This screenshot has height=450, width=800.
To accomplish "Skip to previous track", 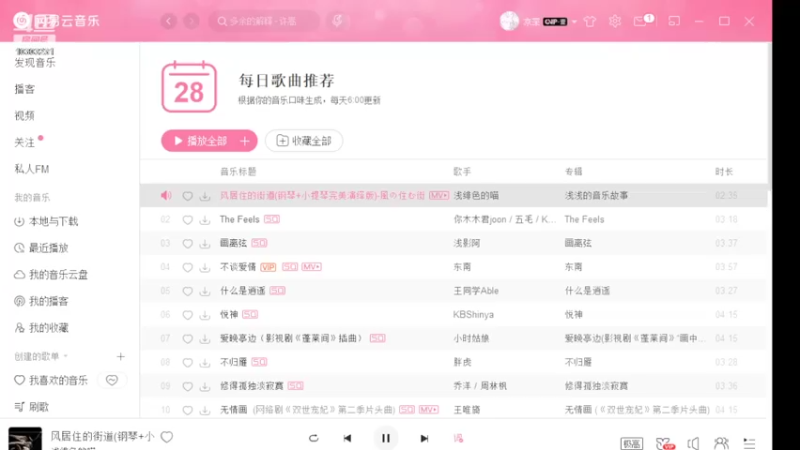I will tap(347, 438).
